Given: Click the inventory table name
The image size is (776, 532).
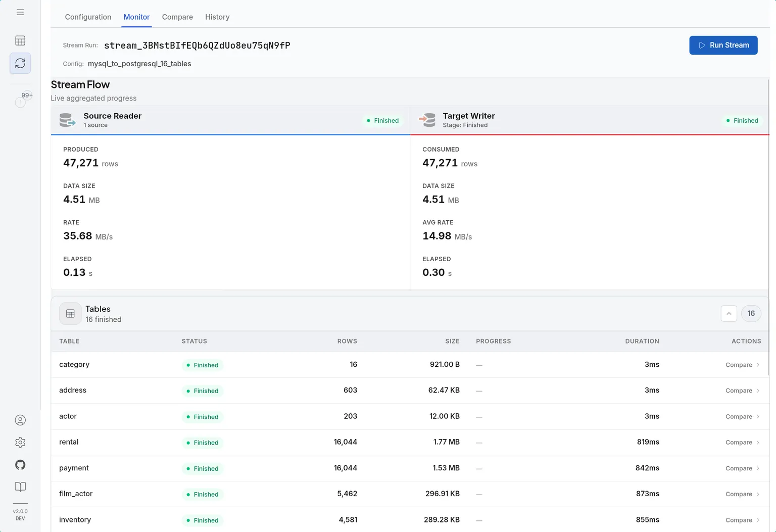Looking at the screenshot, I should (x=75, y=520).
